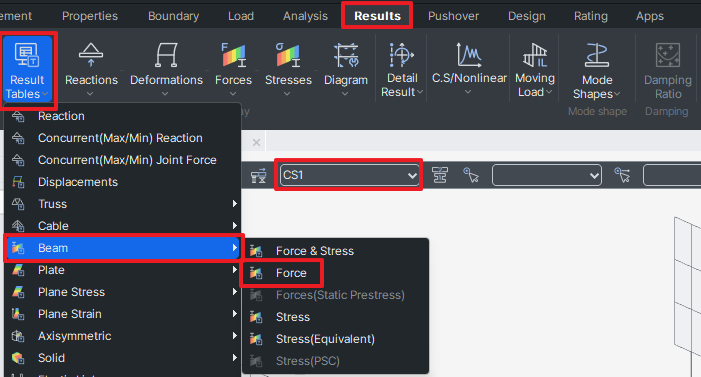701x377 pixels.
Task: Open the Stresses ribbon tool
Action: click(x=288, y=68)
